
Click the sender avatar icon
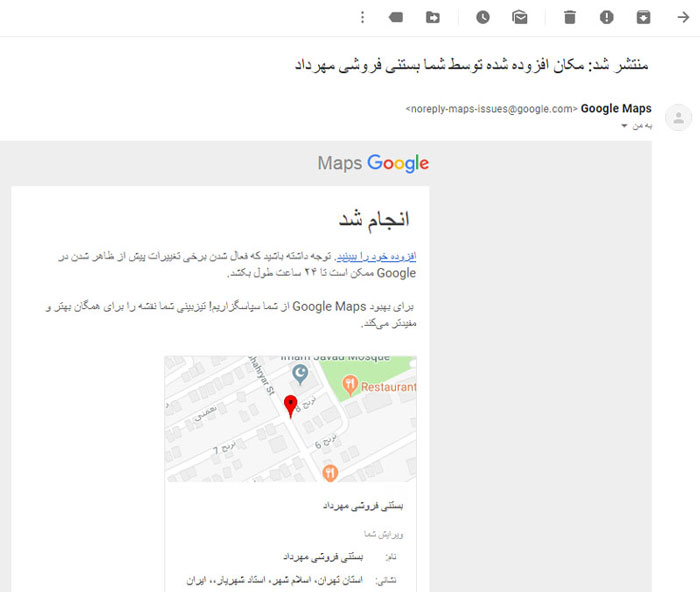coord(679,117)
